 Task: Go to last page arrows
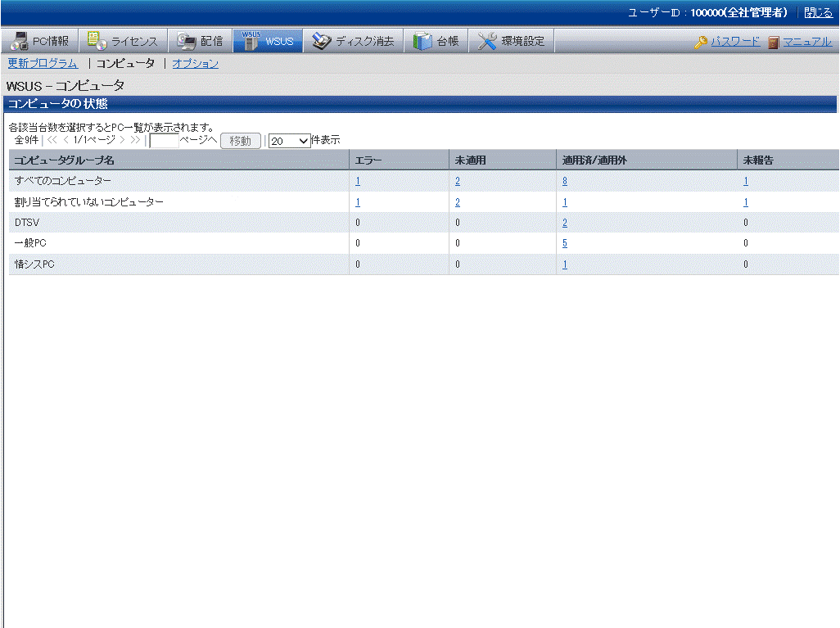(135, 140)
